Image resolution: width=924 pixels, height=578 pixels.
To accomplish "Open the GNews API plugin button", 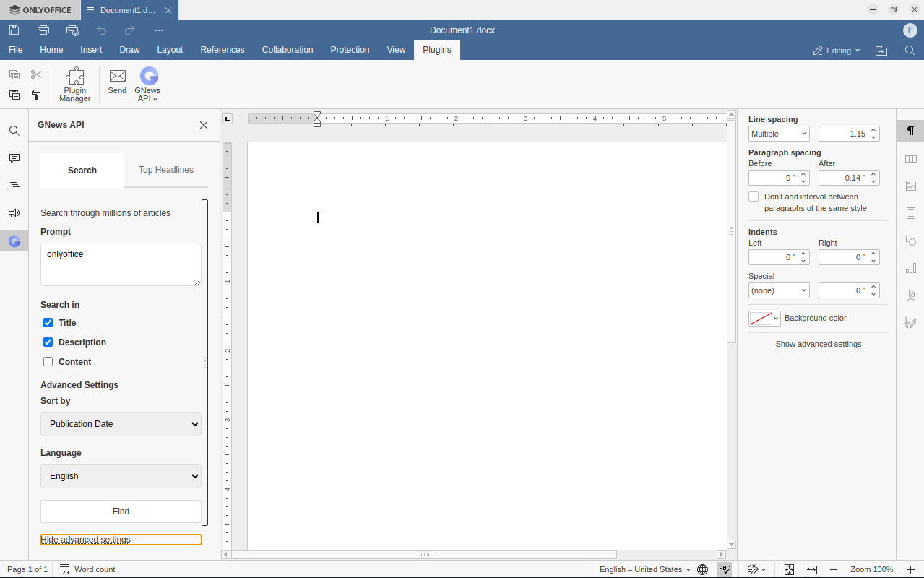I will pyautogui.click(x=148, y=85).
